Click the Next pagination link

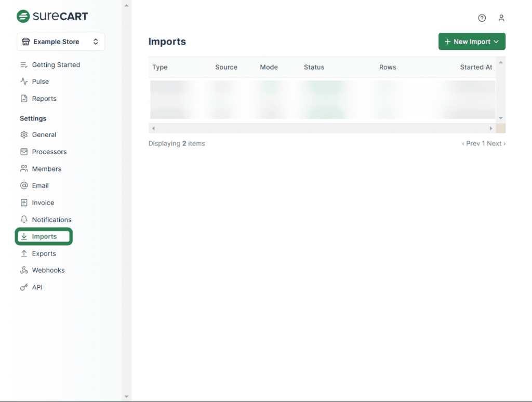pyautogui.click(x=496, y=143)
